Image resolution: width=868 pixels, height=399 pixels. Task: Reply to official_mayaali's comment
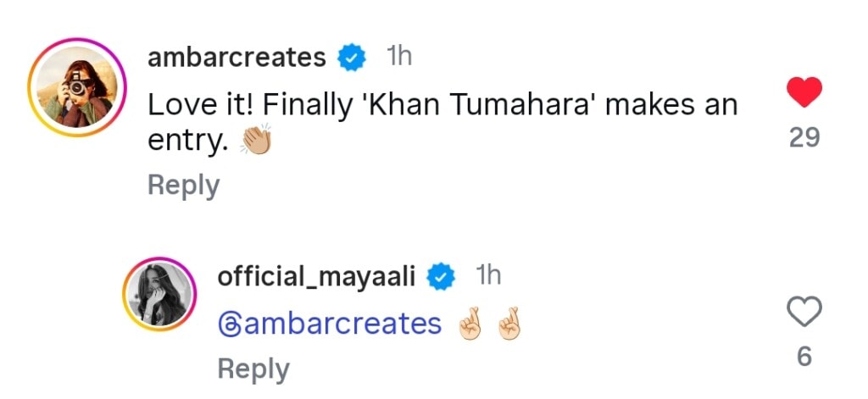[x=253, y=369]
